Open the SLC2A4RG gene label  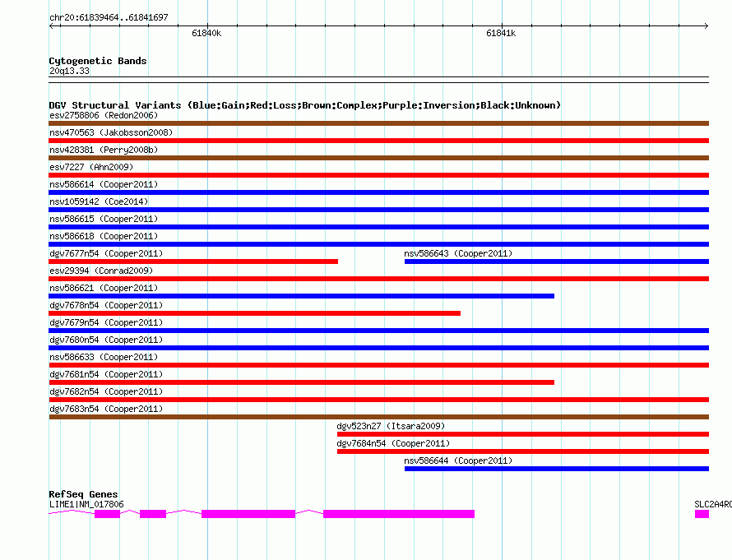point(713,504)
